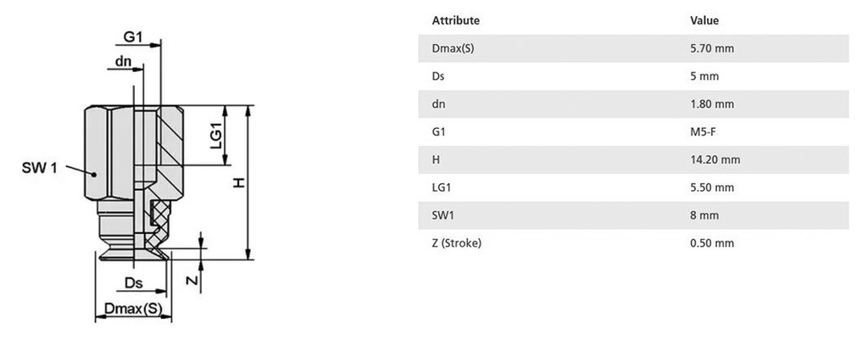Select the Z (Stroke) attribute cell
868x340 pixels.
[x=456, y=243]
